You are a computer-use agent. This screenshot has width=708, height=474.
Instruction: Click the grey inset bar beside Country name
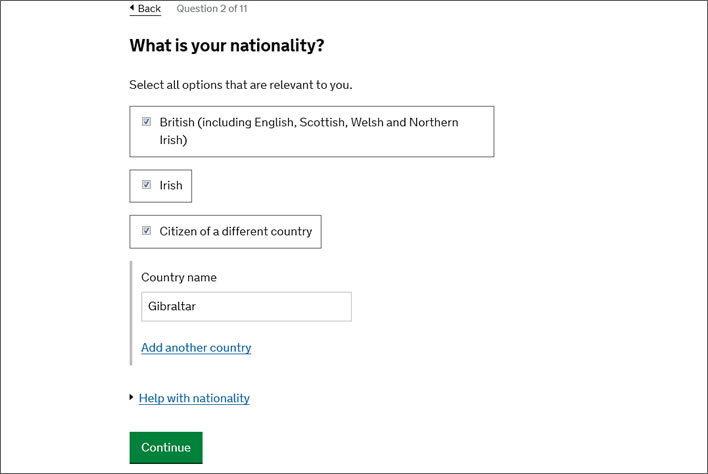131,313
